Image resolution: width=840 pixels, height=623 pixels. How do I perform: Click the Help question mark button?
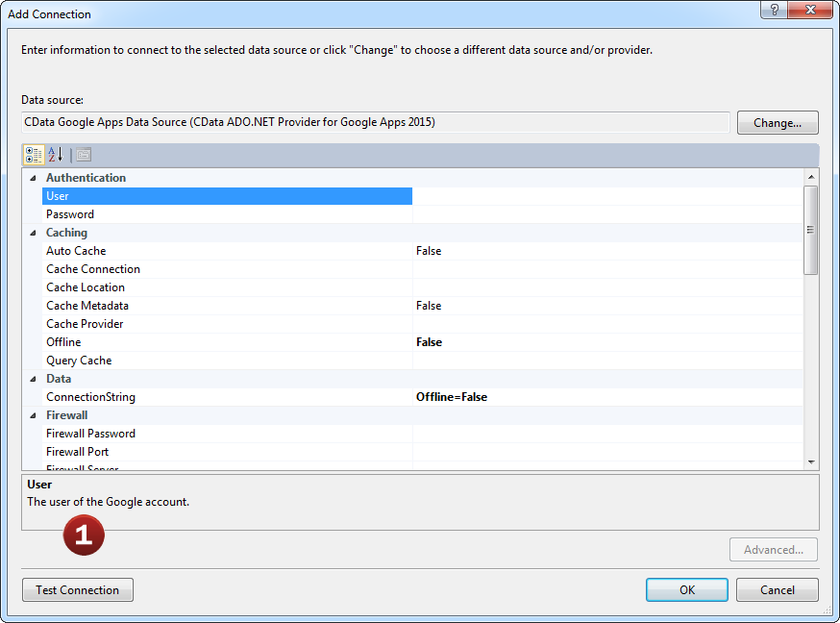pyautogui.click(x=775, y=10)
